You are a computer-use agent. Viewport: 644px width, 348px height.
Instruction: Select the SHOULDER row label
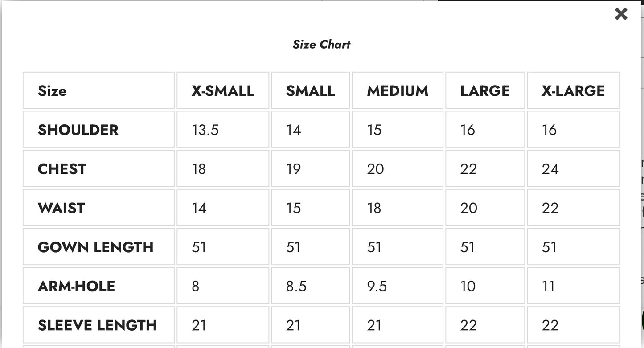[x=78, y=130]
